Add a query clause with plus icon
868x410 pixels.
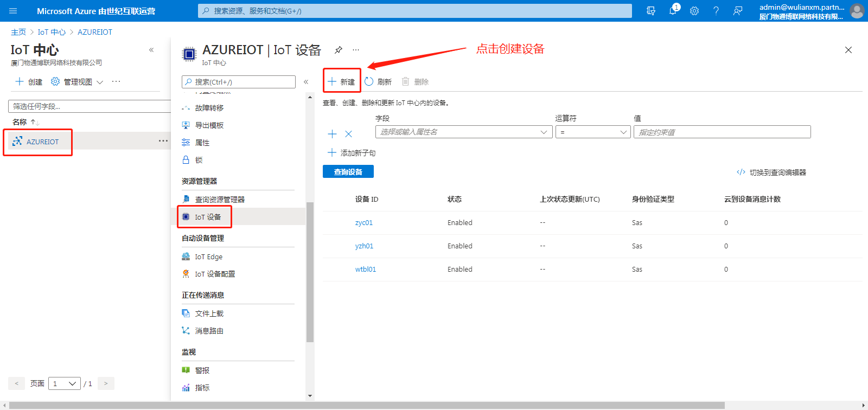tap(333, 134)
